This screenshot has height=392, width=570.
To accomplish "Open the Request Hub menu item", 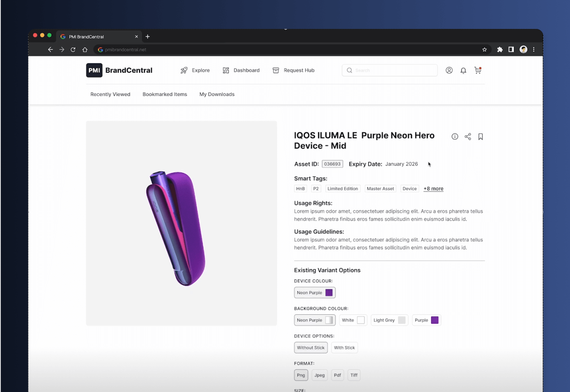I will [x=293, y=70].
